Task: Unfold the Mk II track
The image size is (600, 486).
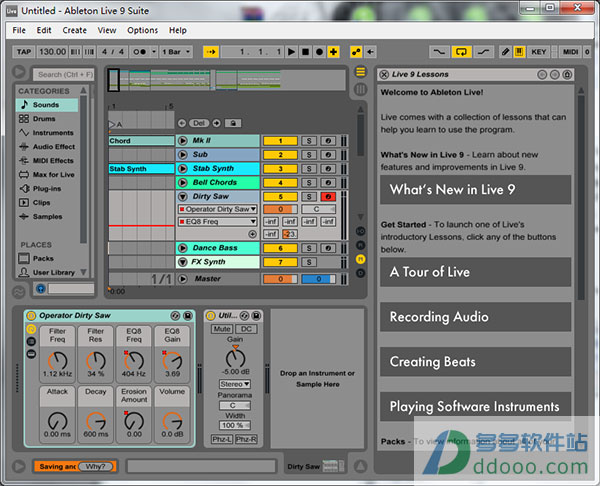Action: tap(183, 141)
